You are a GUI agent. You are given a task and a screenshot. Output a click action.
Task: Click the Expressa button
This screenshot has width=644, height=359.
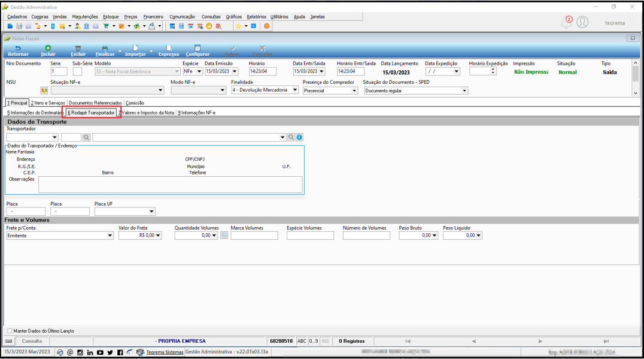click(169, 51)
